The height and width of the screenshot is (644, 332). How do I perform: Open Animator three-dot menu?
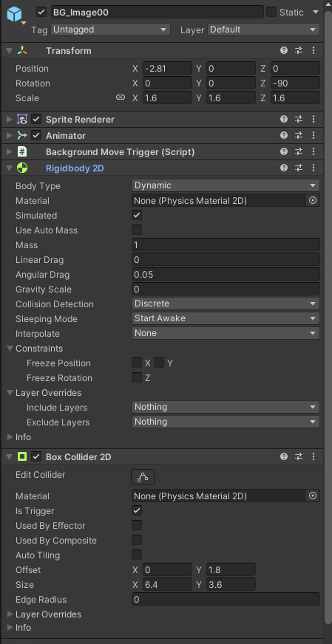tap(314, 135)
